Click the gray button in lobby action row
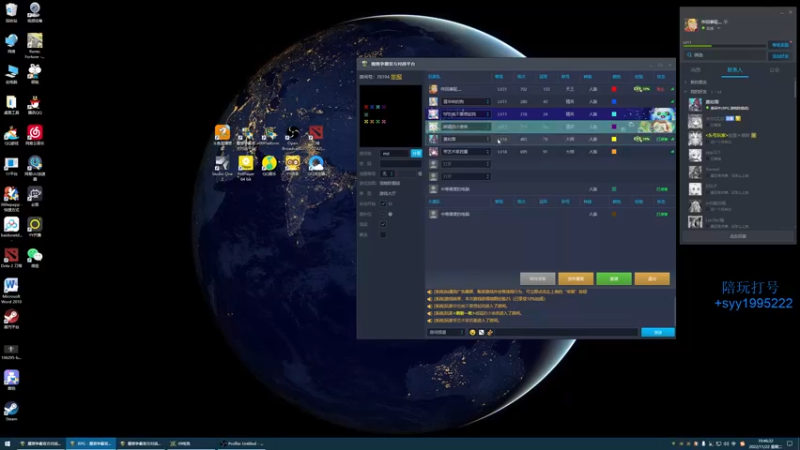Screen dimensions: 800x450 [x=537, y=279]
